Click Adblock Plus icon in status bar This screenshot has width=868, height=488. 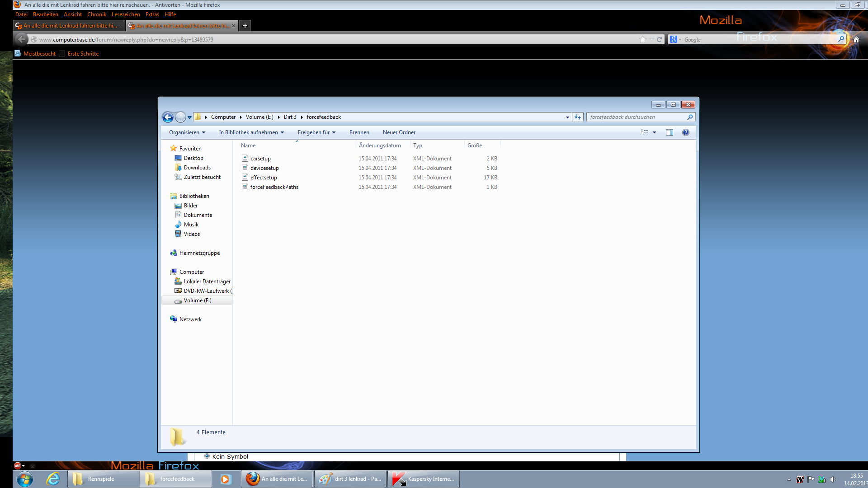tap(18, 465)
